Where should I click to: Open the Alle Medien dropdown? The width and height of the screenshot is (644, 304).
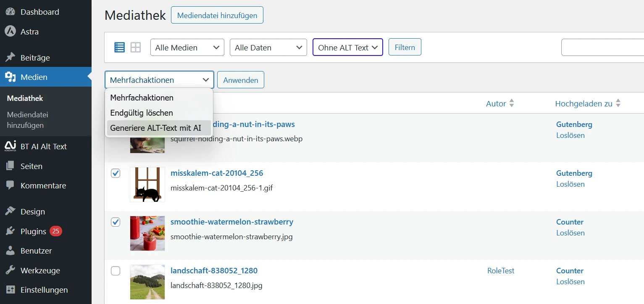click(x=187, y=48)
